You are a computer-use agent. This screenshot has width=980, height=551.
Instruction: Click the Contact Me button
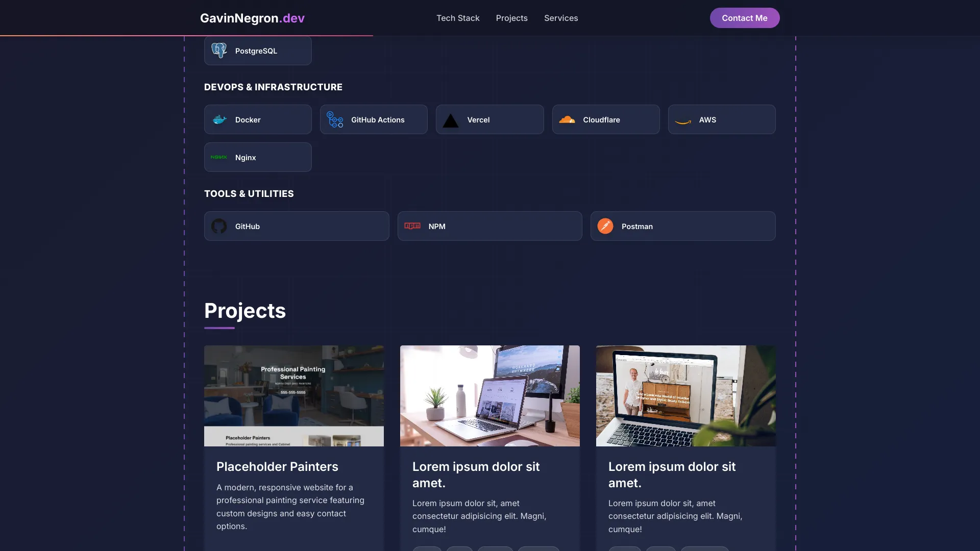coord(745,18)
